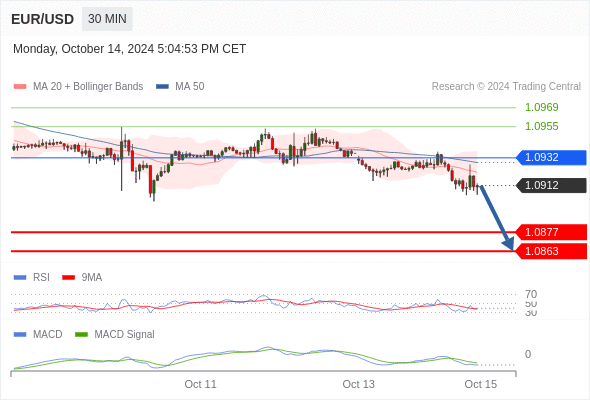Click the 1.0969 resistance level label
This screenshot has width=590, height=400.
(541, 107)
